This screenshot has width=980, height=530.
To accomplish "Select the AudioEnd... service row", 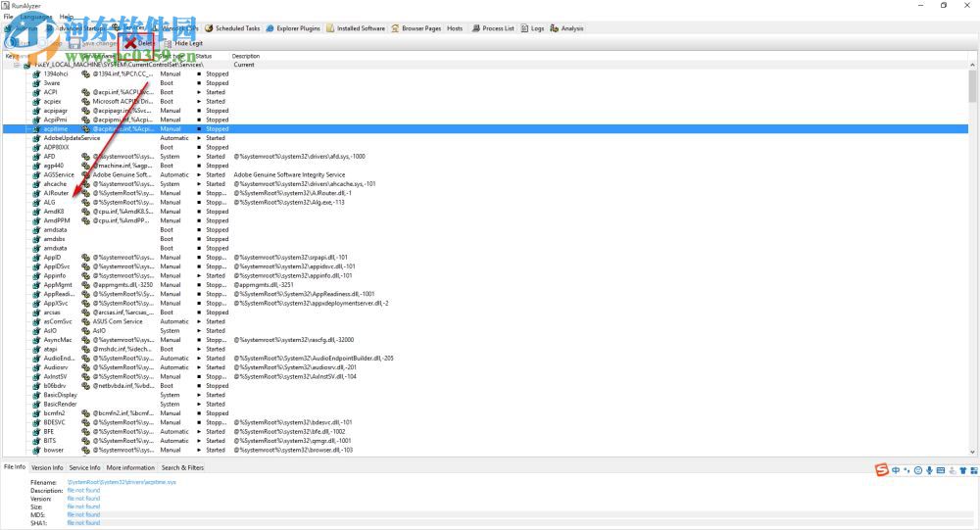I will pos(486,359).
